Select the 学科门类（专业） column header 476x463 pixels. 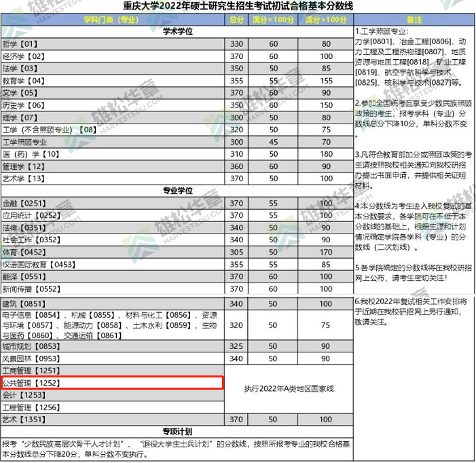(112, 20)
